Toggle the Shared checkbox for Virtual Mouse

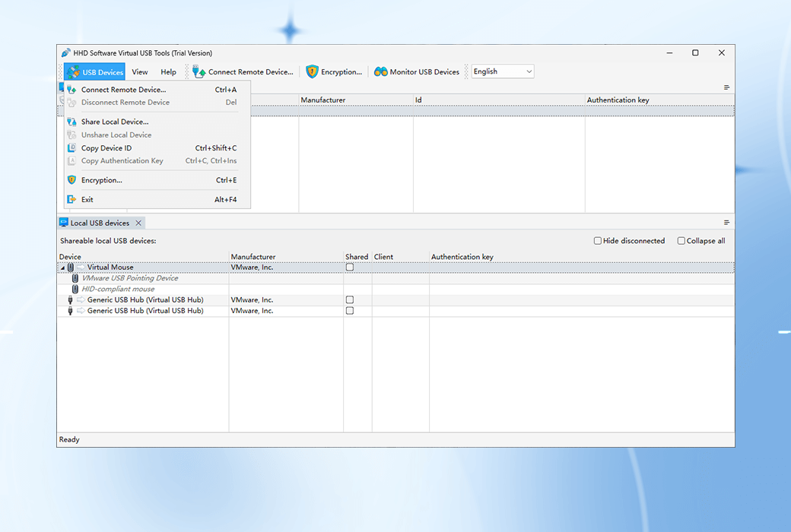coord(349,267)
